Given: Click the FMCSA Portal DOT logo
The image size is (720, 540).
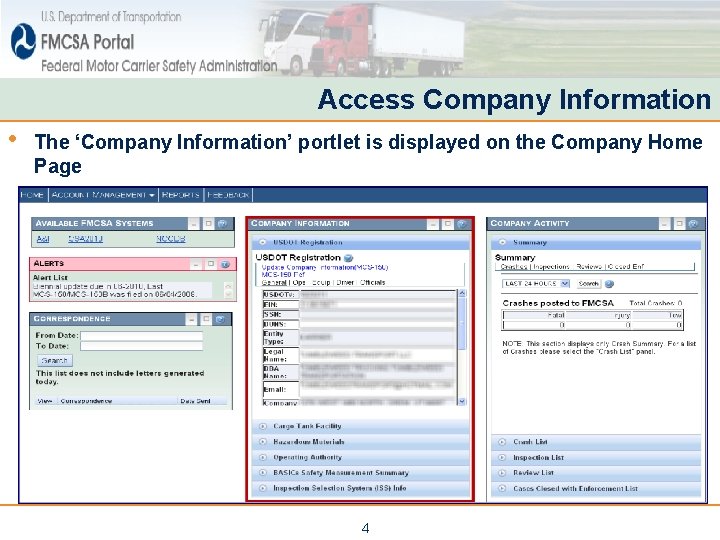Looking at the screenshot, I should [x=23, y=41].
